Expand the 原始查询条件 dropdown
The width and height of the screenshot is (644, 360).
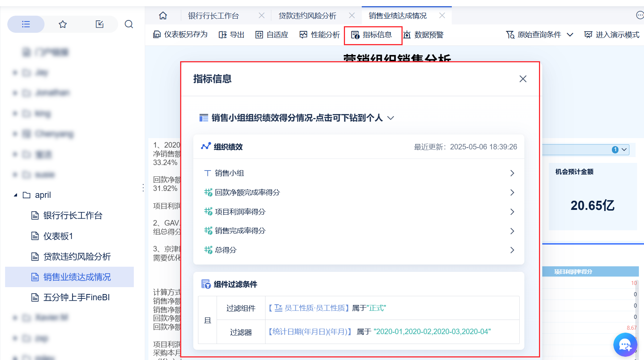(x=540, y=35)
